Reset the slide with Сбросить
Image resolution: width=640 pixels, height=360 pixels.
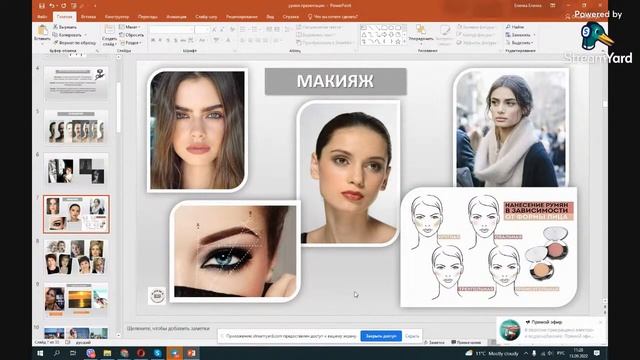(131, 35)
